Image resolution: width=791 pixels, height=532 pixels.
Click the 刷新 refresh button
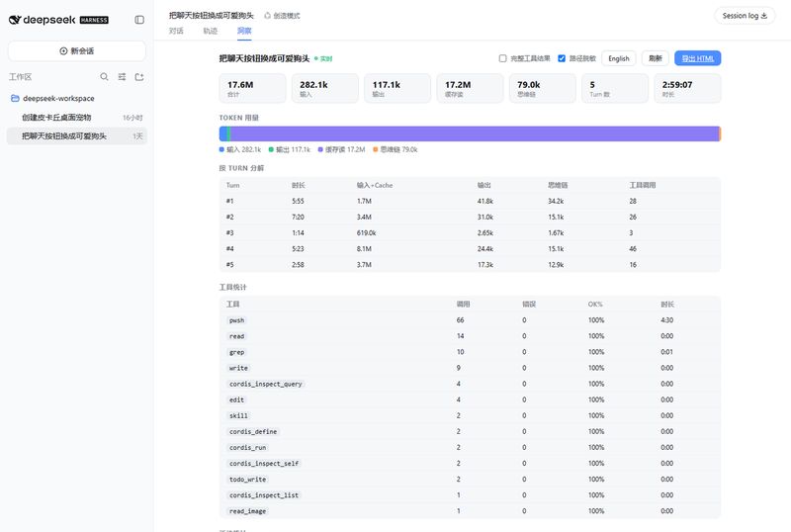pos(655,58)
